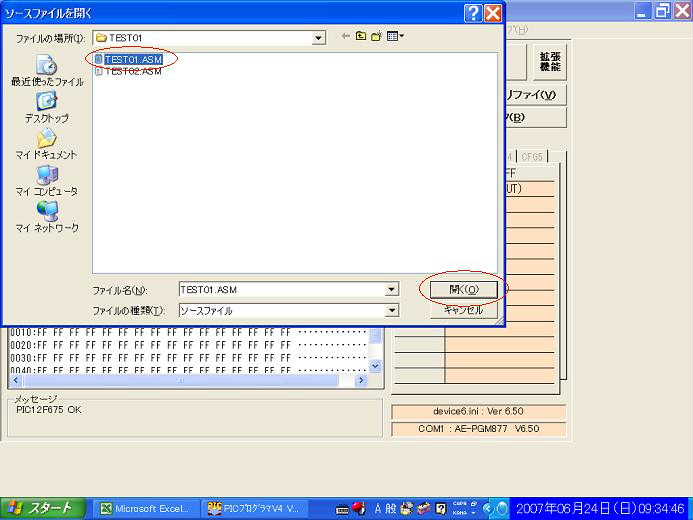
Task: Open My Network (マイ ネットワーク) location
Action: 46,216
